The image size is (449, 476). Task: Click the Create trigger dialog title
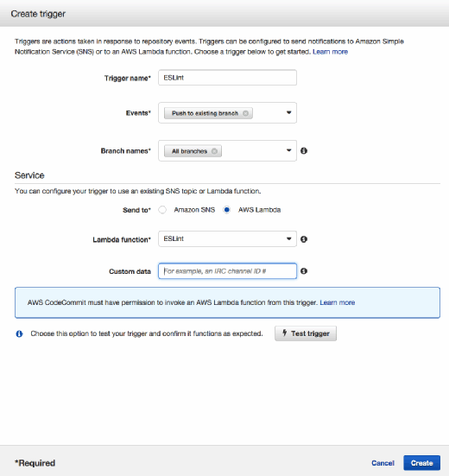point(38,14)
